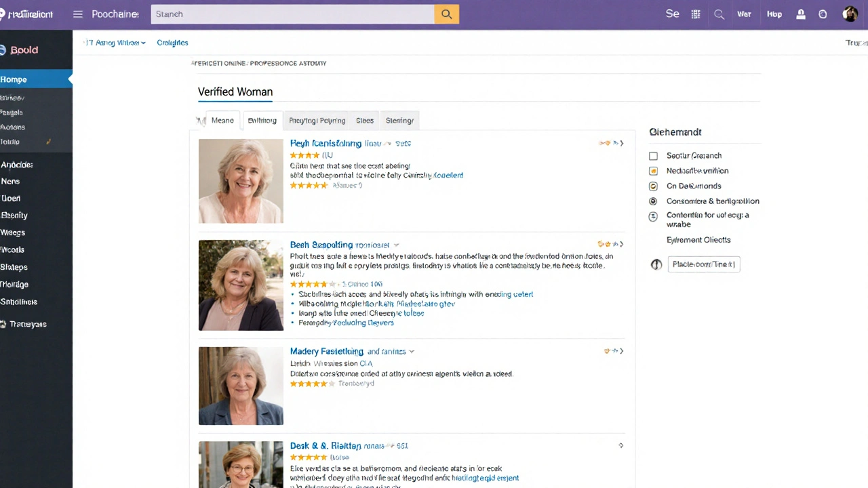The image size is (868, 488).
Task: Open the dropdown next to 'Madery Fasetlng' listing
Action: (x=411, y=351)
